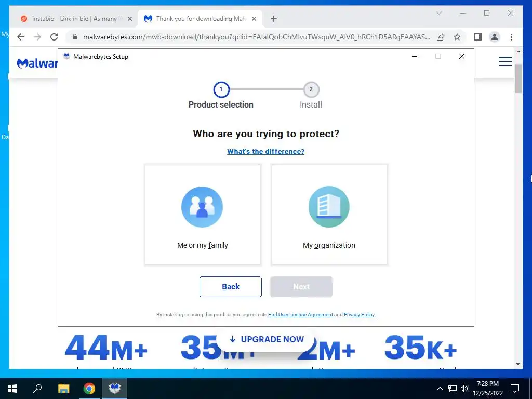Open the network tray icon

tap(453, 389)
